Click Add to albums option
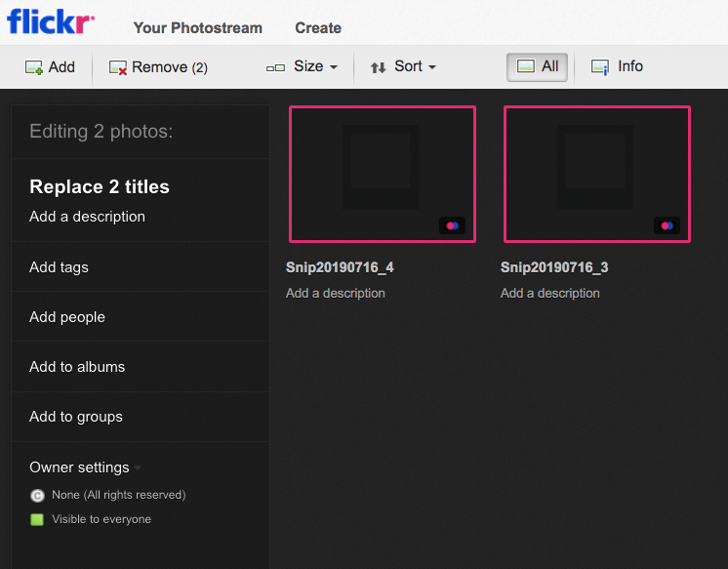Image resolution: width=728 pixels, height=569 pixels. click(77, 367)
